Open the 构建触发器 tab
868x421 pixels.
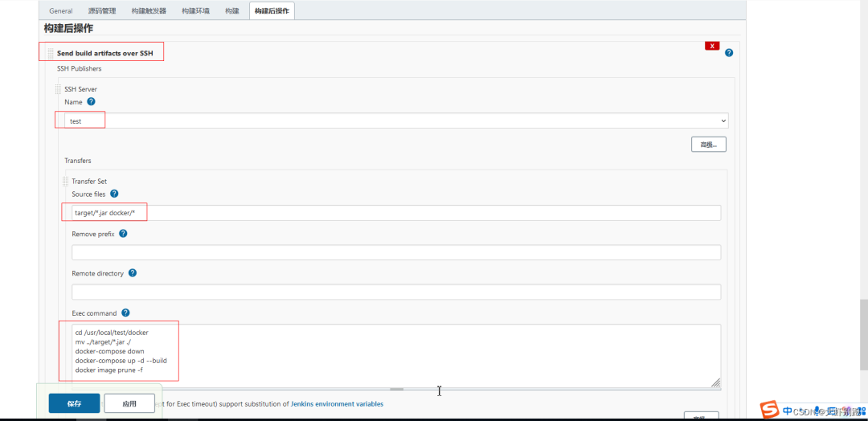click(149, 11)
